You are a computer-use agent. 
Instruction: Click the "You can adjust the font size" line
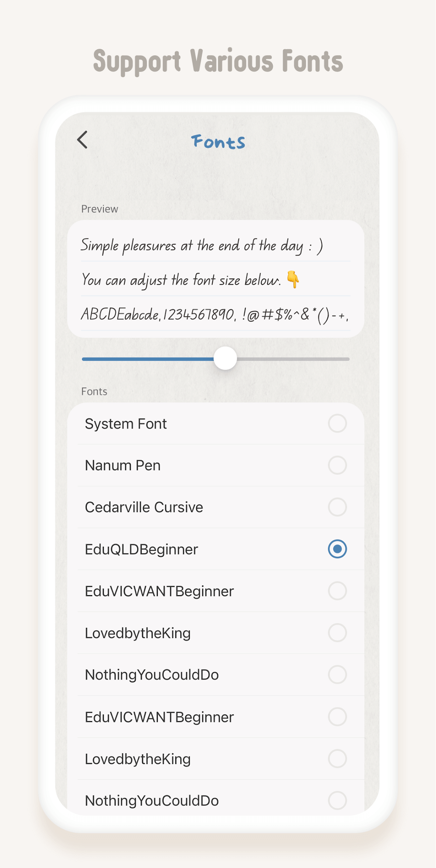[x=181, y=280]
